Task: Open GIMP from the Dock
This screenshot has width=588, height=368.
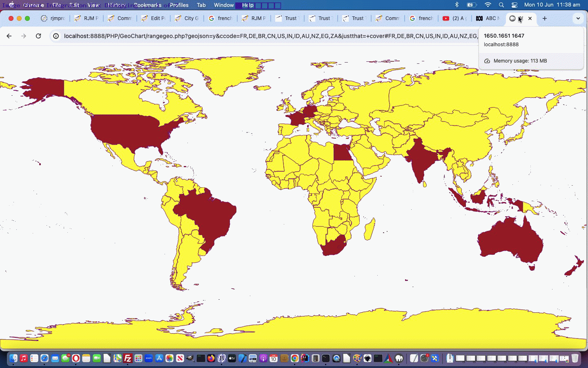Action: [190, 359]
